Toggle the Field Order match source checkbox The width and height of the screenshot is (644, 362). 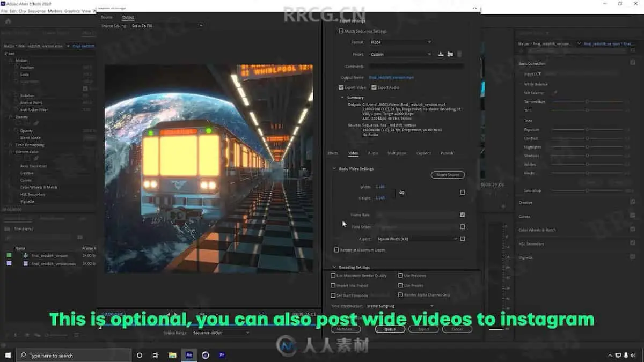(463, 227)
